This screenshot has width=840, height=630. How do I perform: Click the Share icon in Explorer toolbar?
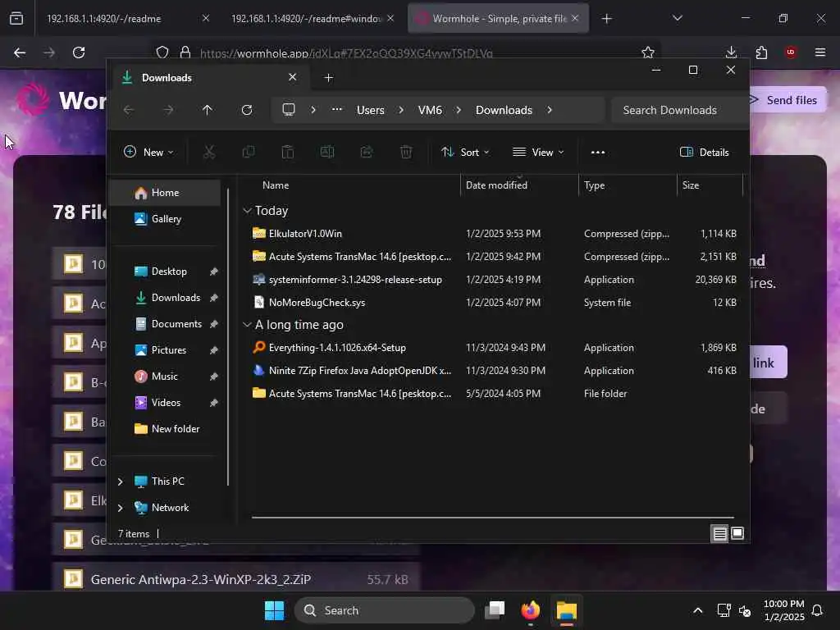click(x=367, y=152)
